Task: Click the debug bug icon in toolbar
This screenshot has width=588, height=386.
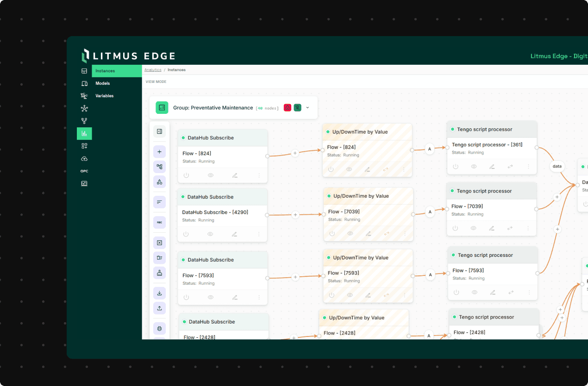Action: point(159,329)
